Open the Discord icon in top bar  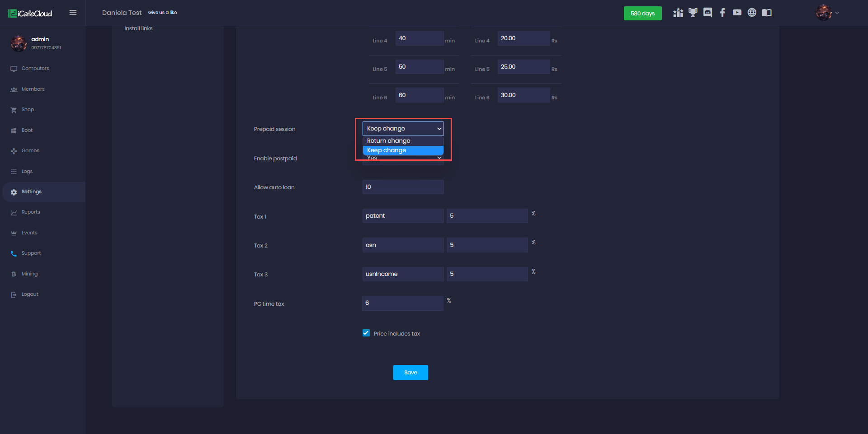coord(708,13)
